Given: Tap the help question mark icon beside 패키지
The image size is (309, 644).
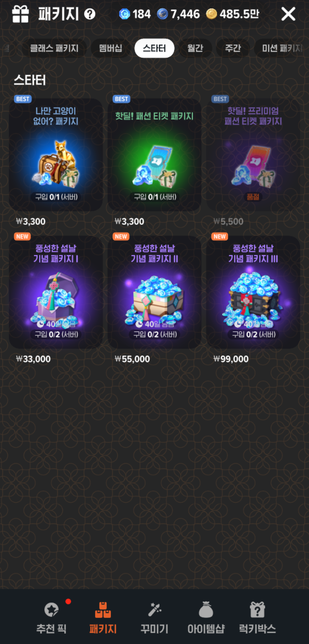Looking at the screenshot, I should click(x=90, y=14).
